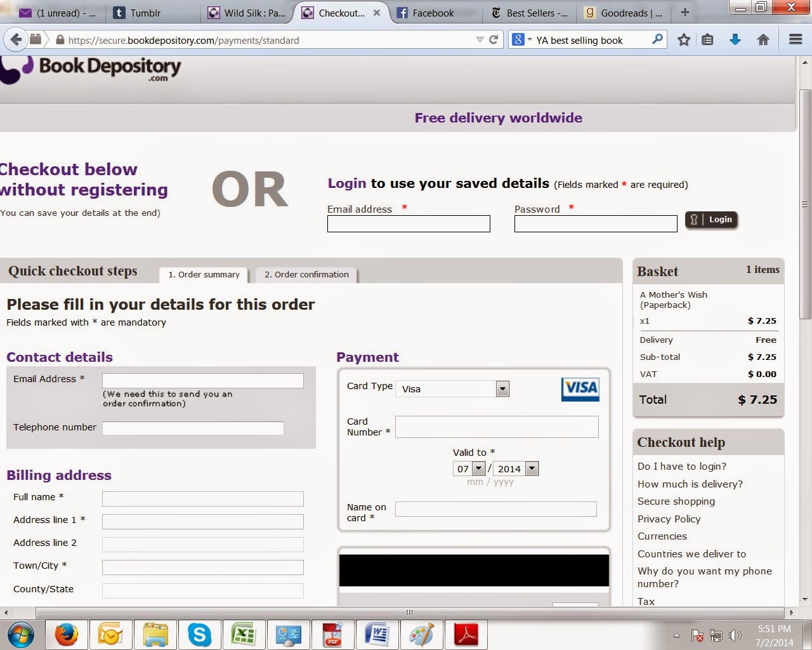
Task: Open the Firefox hamburger menu
Action: coord(796,39)
